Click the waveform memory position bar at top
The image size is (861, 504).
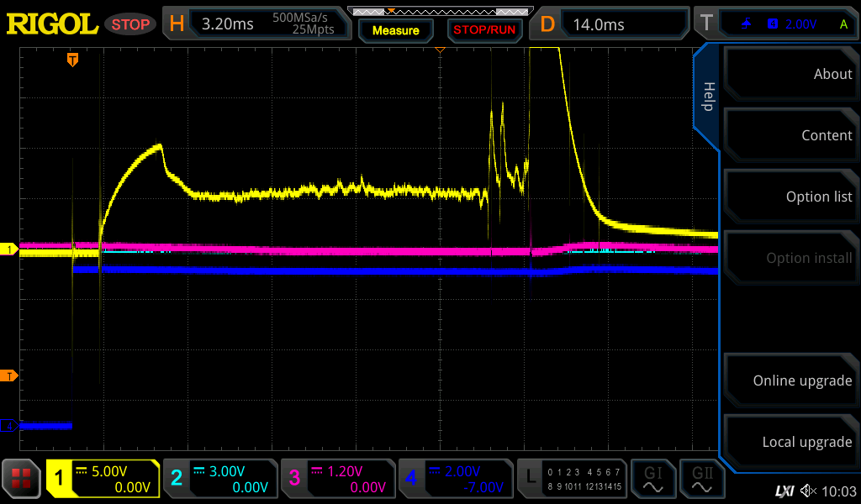click(438, 12)
